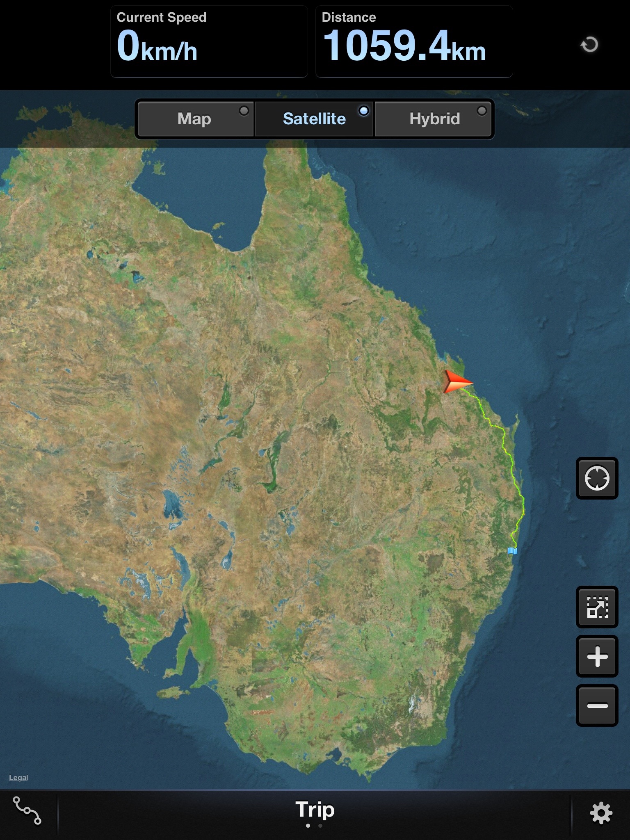Switch to Map view
The width and height of the screenshot is (630, 840).
pos(194,119)
